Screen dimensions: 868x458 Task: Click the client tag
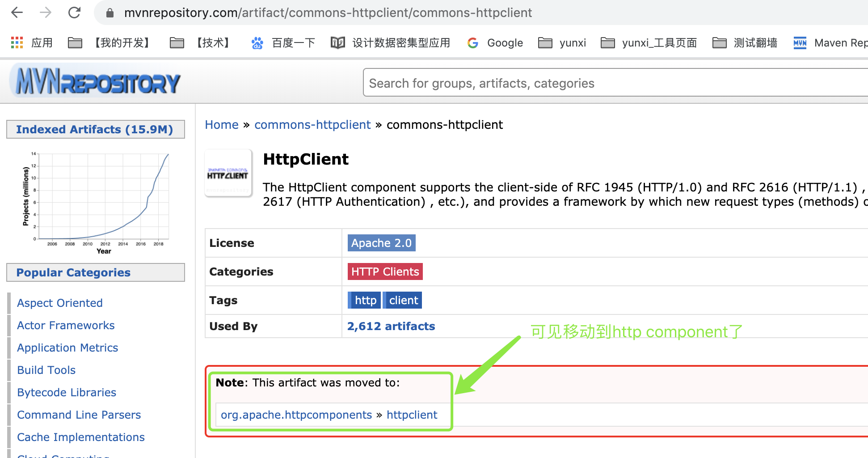tap(403, 300)
